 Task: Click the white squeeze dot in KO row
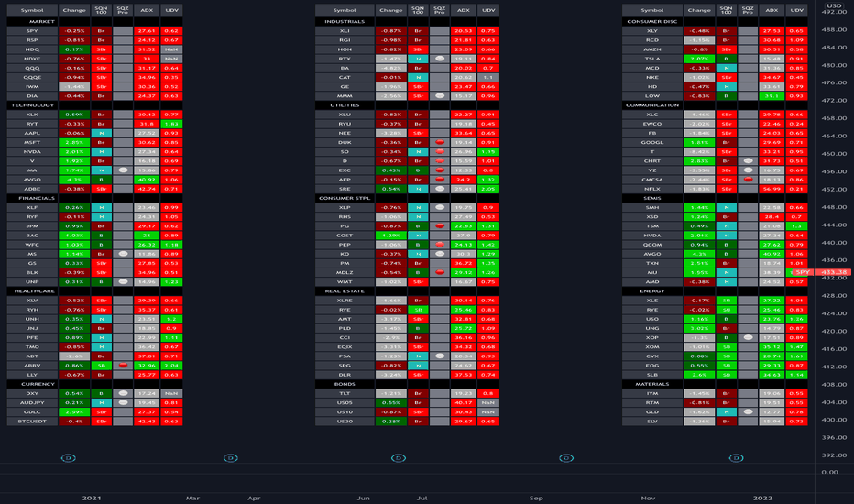pyautogui.click(x=440, y=253)
